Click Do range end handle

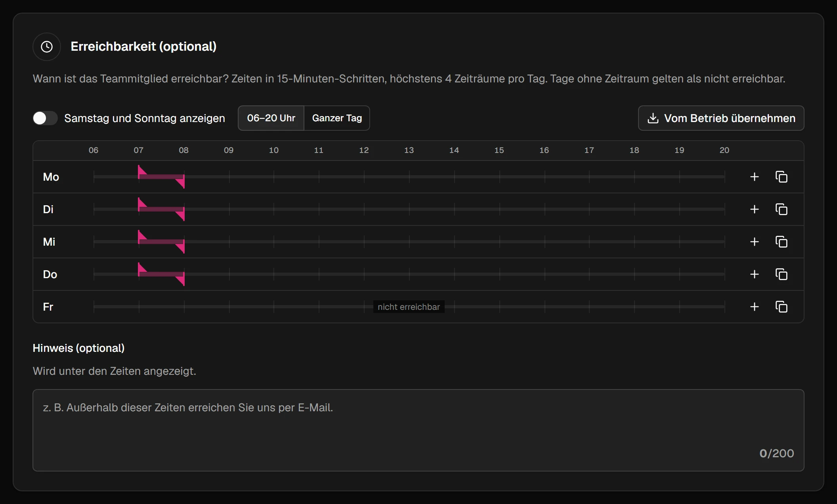tap(181, 280)
